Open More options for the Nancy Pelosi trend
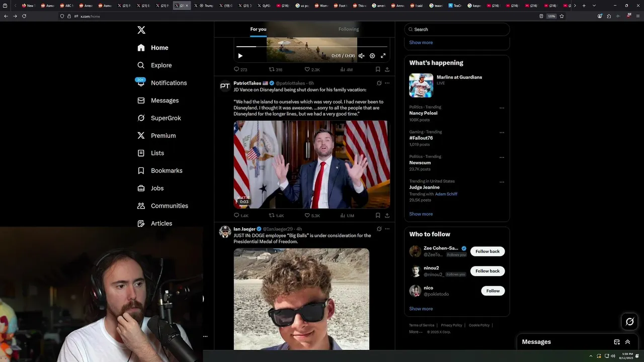 pos(502,108)
